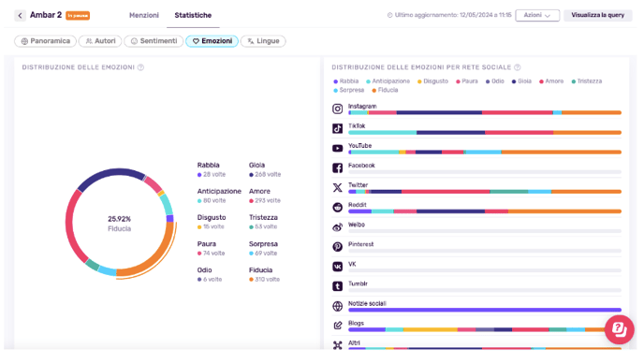Click the Odio 6 volte entry
The height and width of the screenshot is (363, 644).
pos(210,275)
